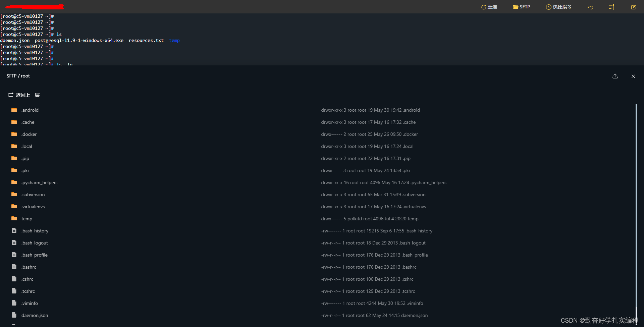Open the .virtualenvs folder entry
The width and height of the screenshot is (644, 327).
tap(33, 206)
